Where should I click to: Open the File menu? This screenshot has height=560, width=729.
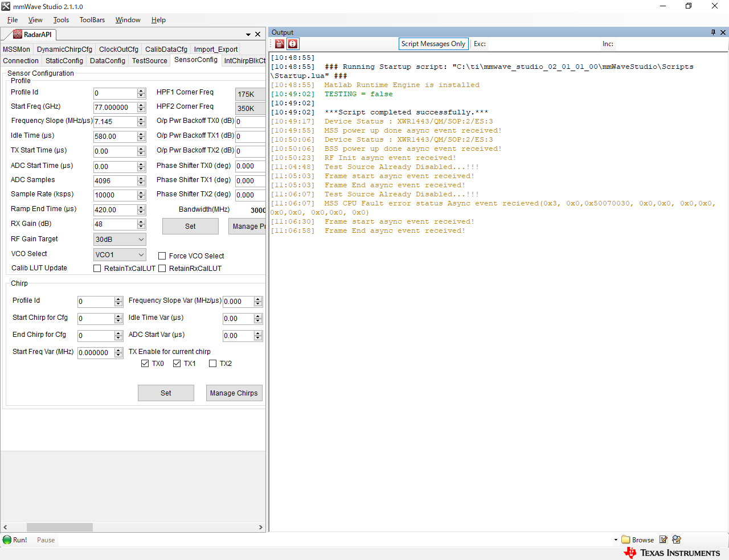(x=13, y=20)
